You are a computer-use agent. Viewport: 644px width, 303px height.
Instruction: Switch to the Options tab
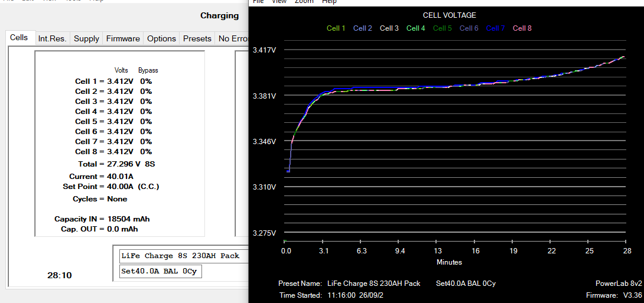pos(161,38)
